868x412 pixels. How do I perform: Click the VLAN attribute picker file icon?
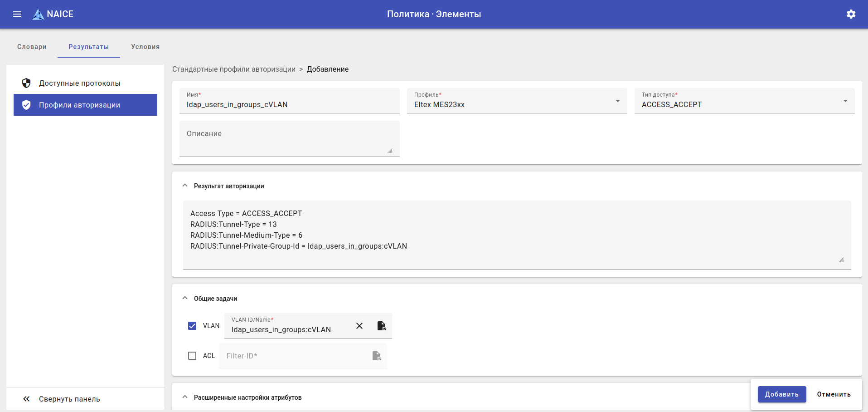[382, 326]
